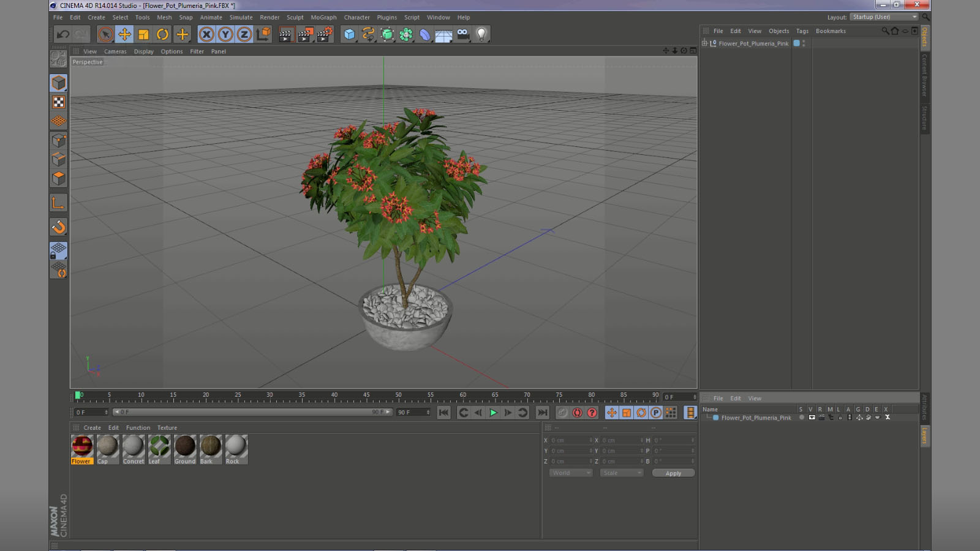This screenshot has width=980, height=551.
Task: Add a Camera object
Action: pos(463,34)
